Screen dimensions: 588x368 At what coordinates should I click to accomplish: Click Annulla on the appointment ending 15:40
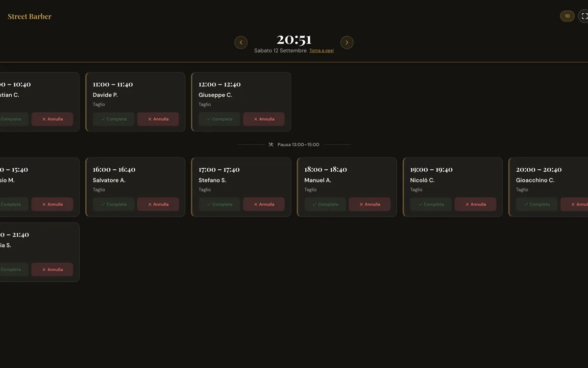tap(52, 205)
